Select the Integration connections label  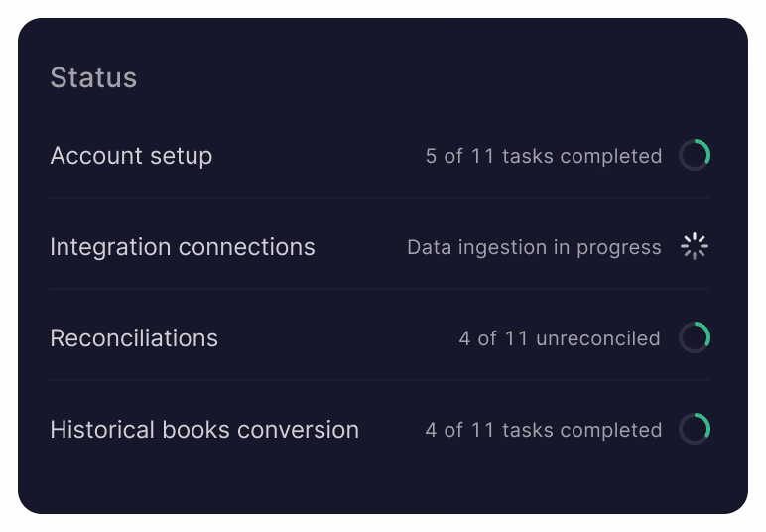[x=183, y=247]
